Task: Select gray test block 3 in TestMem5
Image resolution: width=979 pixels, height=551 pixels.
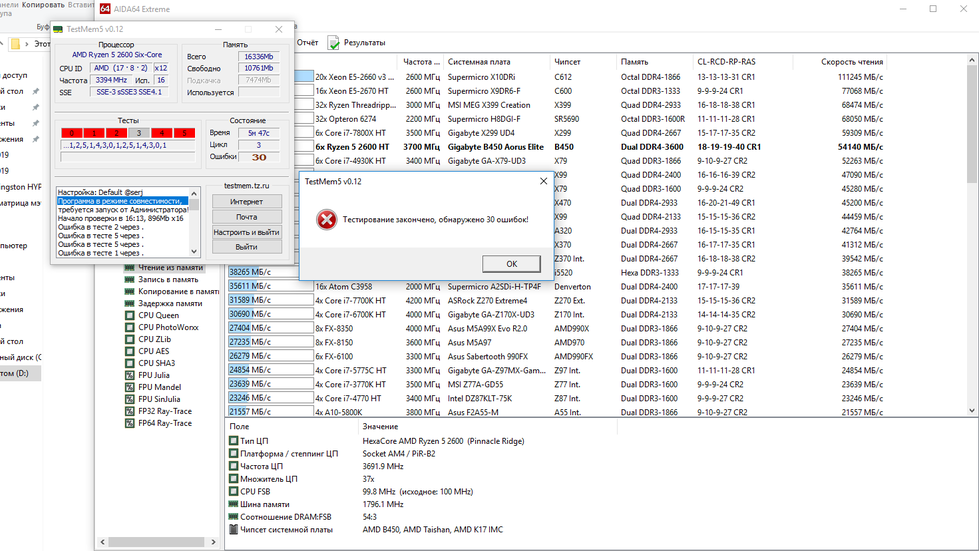Action: coord(139,133)
